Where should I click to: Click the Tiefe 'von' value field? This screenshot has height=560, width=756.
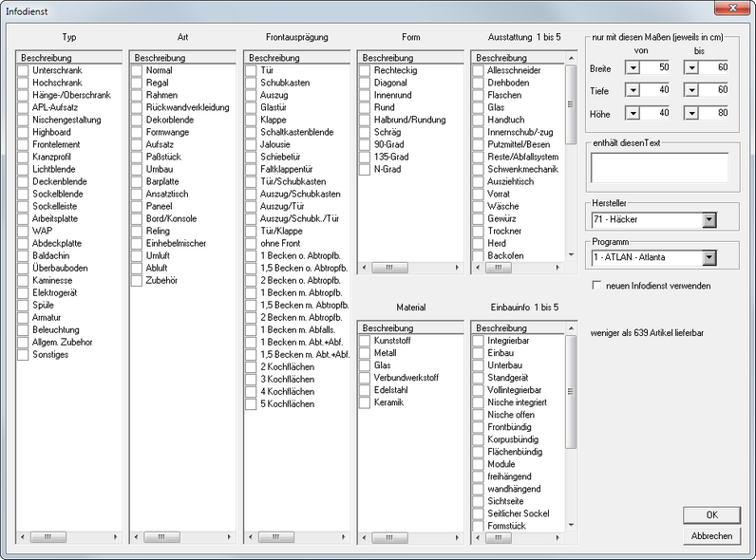[x=655, y=90]
